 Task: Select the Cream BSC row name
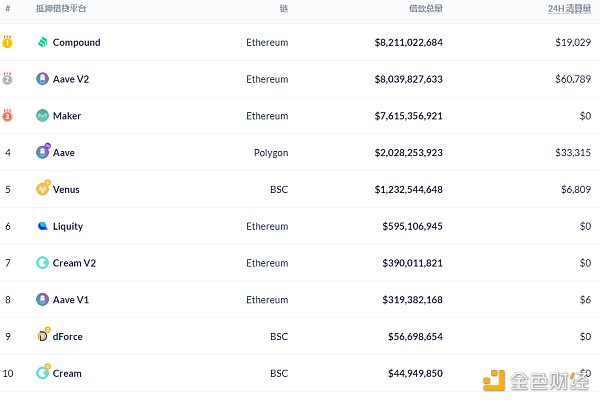67,374
